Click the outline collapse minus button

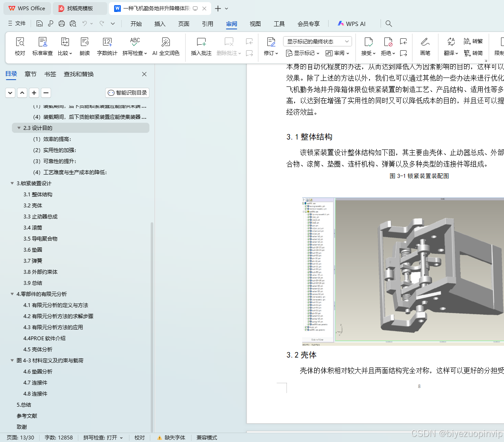[46, 93]
